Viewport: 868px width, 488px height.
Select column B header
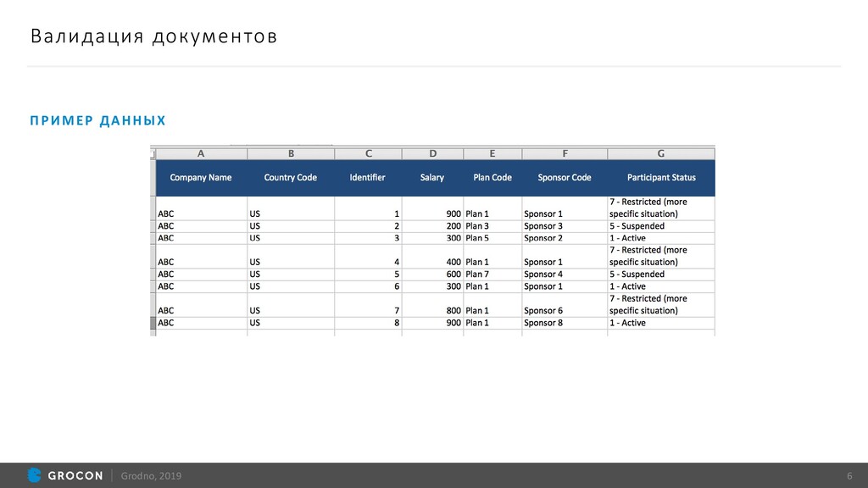tap(291, 154)
